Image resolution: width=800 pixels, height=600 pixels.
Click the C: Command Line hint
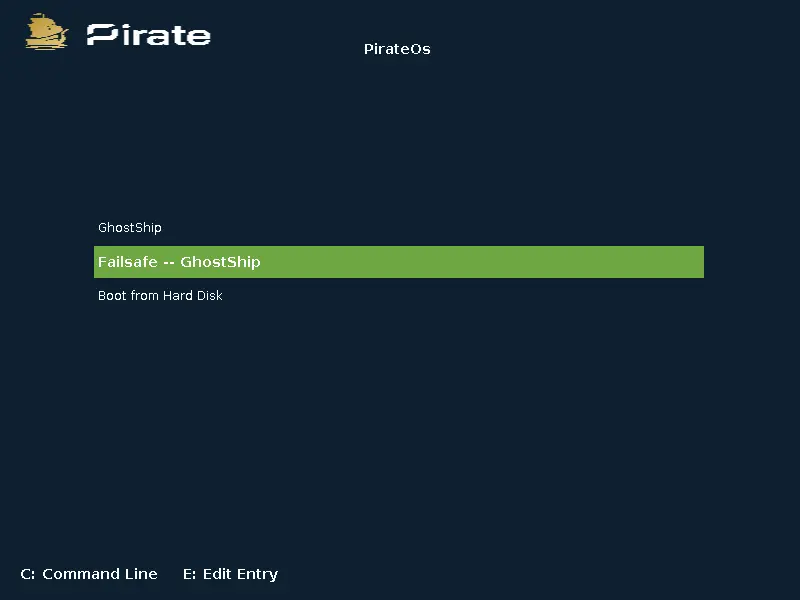pos(89,574)
